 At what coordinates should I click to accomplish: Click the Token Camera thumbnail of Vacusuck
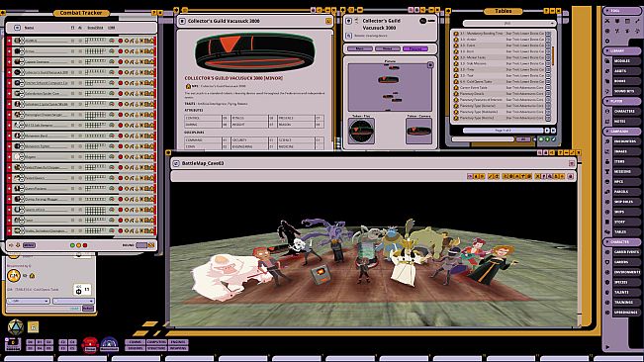pos(418,131)
